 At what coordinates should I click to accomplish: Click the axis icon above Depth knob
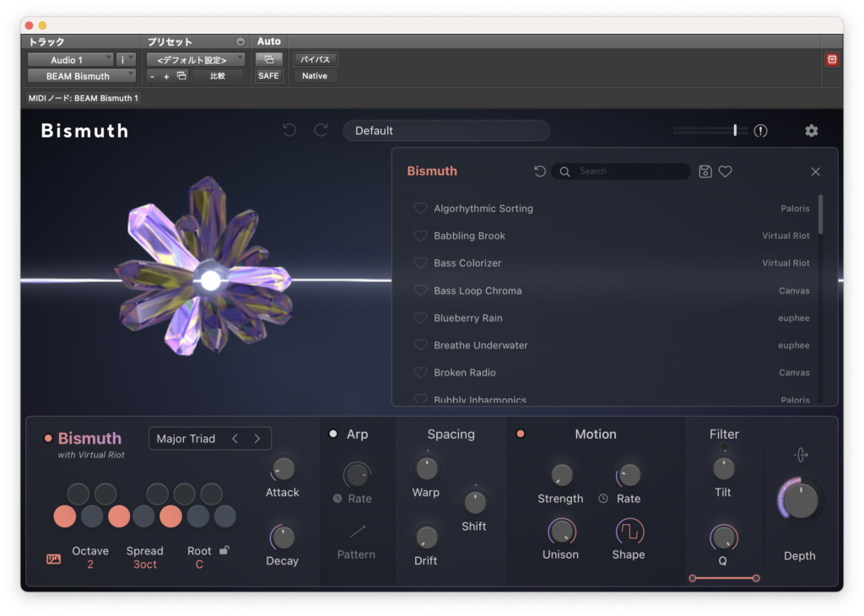click(801, 455)
